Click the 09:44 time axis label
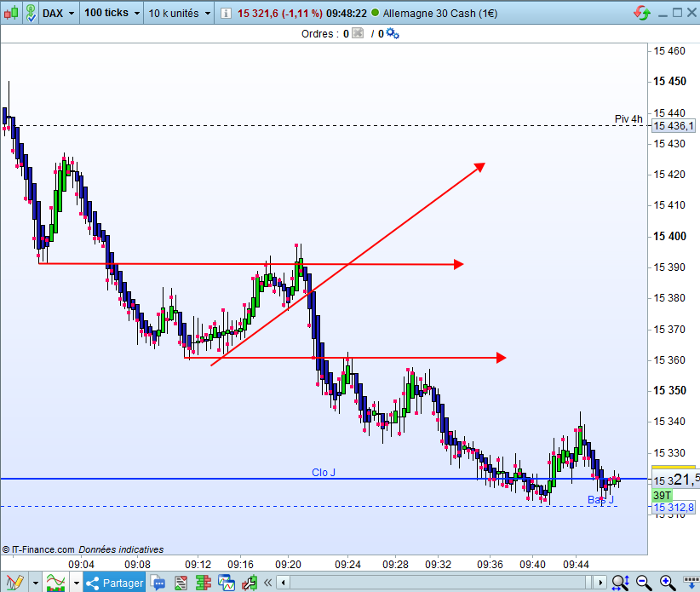This screenshot has height=592, width=700. pos(576,565)
